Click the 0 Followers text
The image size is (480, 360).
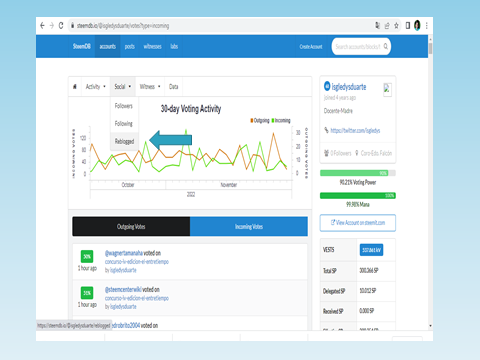[x=341, y=153]
